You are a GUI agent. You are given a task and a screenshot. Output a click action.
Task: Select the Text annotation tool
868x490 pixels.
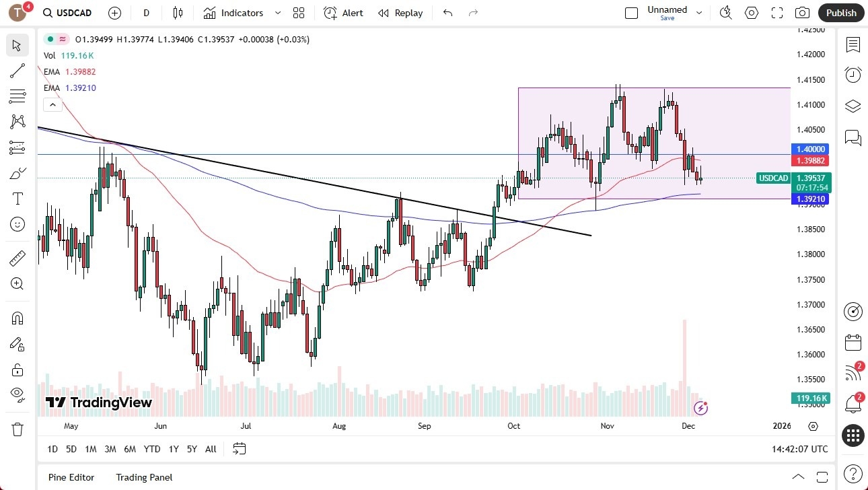point(17,198)
